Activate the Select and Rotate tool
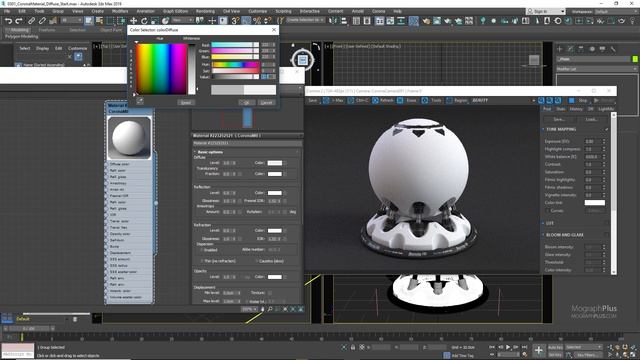 point(144,20)
